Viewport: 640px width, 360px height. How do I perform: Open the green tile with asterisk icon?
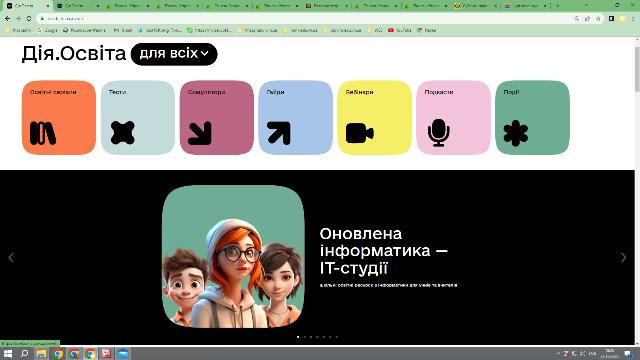click(532, 118)
